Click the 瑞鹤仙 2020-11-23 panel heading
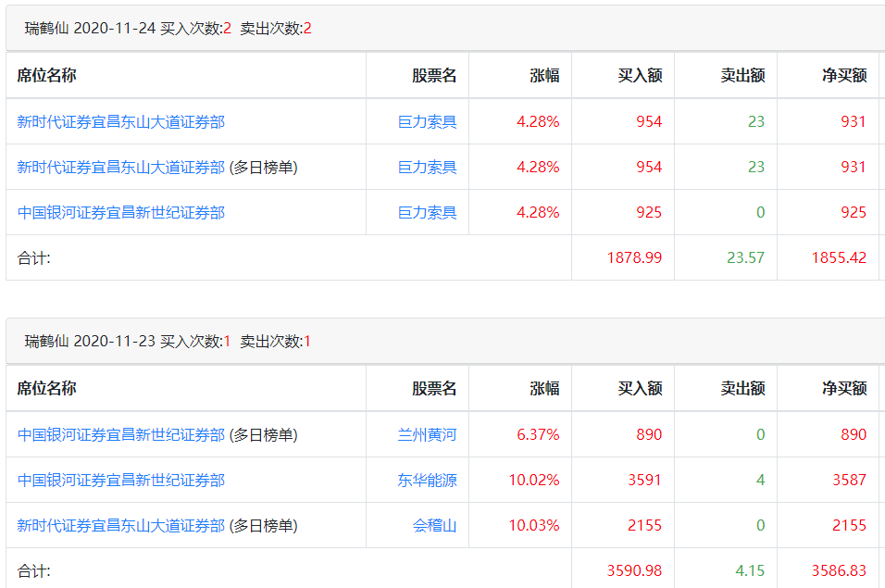885x588 pixels. point(168,342)
